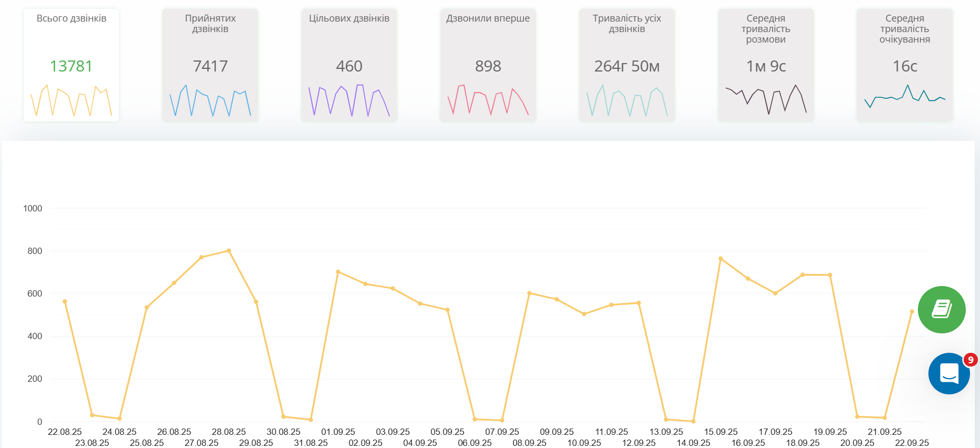This screenshot has height=448, width=980.
Task: Click the '31.08.25' x-axis date label
Action: tap(311, 443)
